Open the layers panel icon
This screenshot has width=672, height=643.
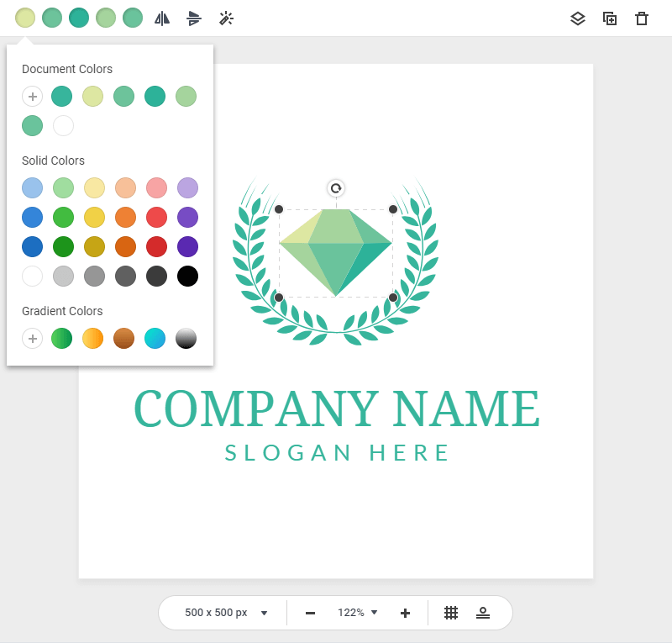click(578, 18)
